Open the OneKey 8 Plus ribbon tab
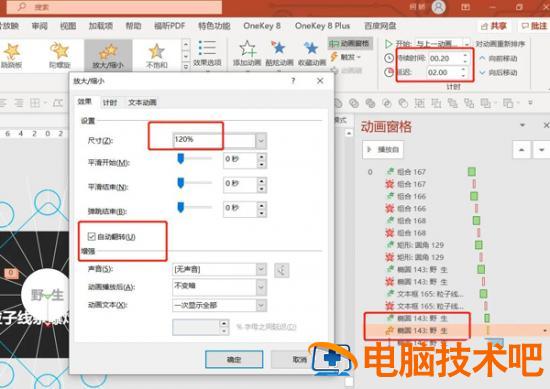This screenshot has height=389, width=550. (322, 26)
